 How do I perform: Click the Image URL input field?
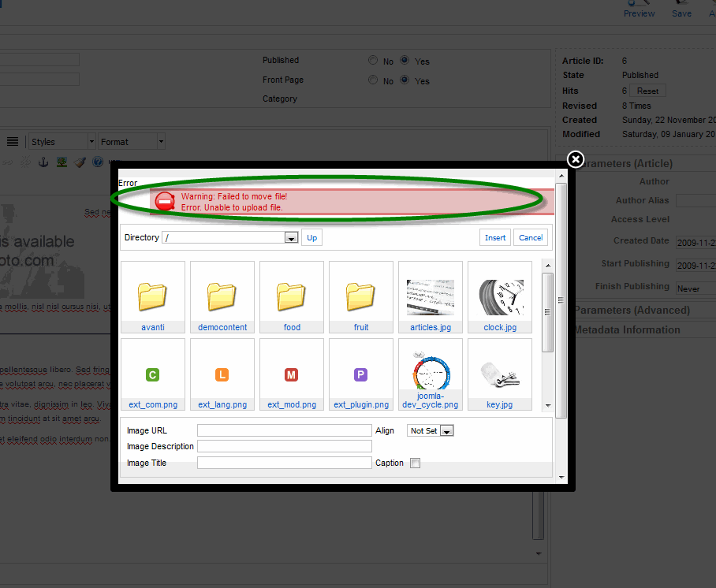(x=285, y=430)
